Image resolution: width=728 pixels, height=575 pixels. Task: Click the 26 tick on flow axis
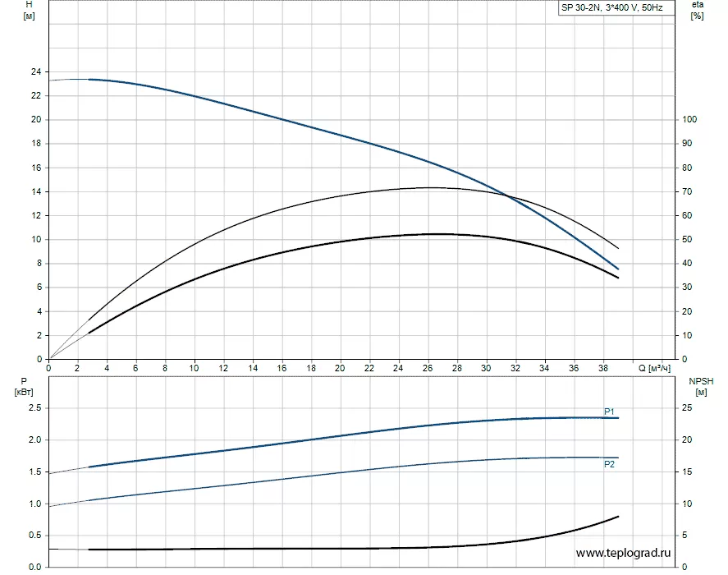(x=427, y=368)
